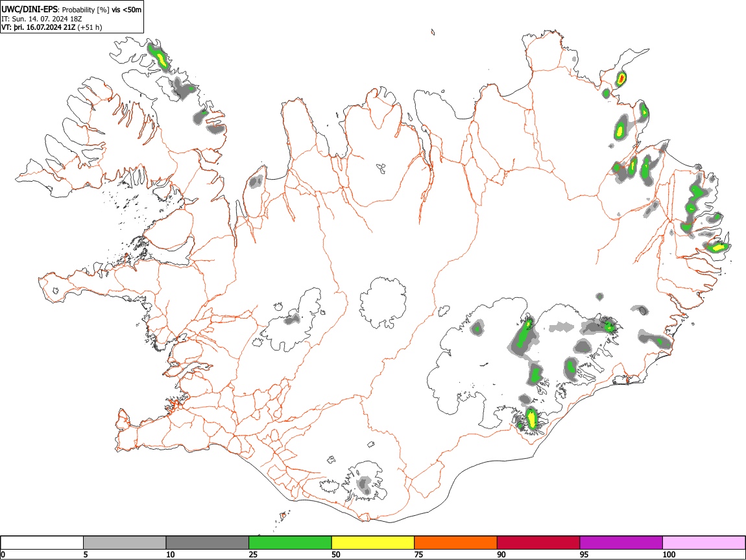This screenshot has width=746, height=560.
Task: Click the legend label '5'
Action: pos(86,554)
